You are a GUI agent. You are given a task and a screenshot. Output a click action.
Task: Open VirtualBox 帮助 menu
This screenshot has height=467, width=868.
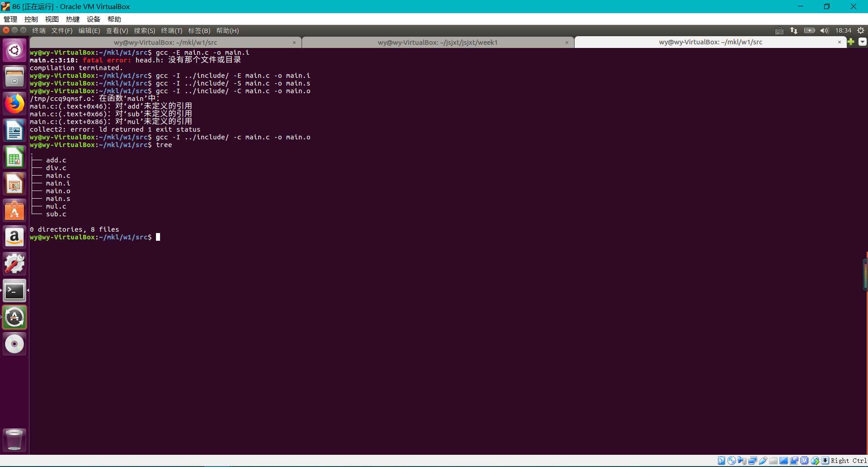pos(114,19)
